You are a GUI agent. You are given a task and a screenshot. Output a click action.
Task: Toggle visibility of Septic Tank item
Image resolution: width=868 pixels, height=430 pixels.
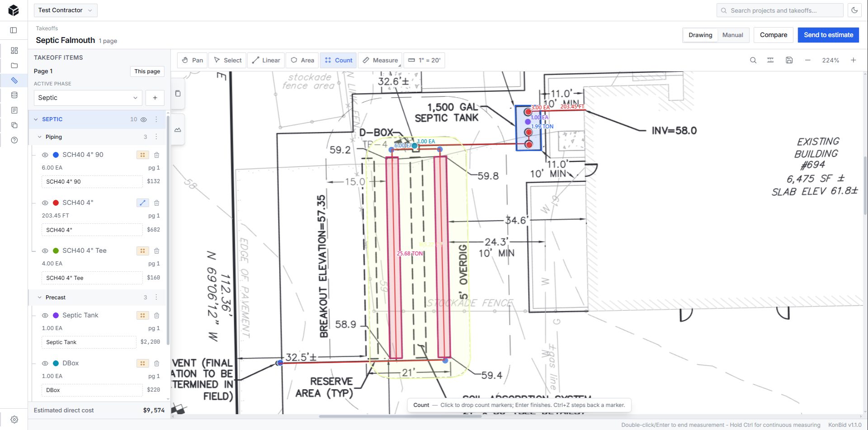(45, 316)
